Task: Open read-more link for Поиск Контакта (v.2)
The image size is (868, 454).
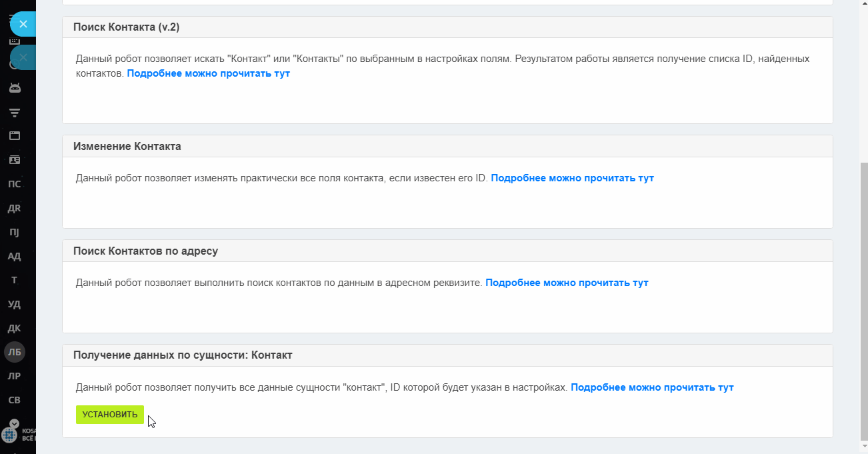Action: pos(208,73)
